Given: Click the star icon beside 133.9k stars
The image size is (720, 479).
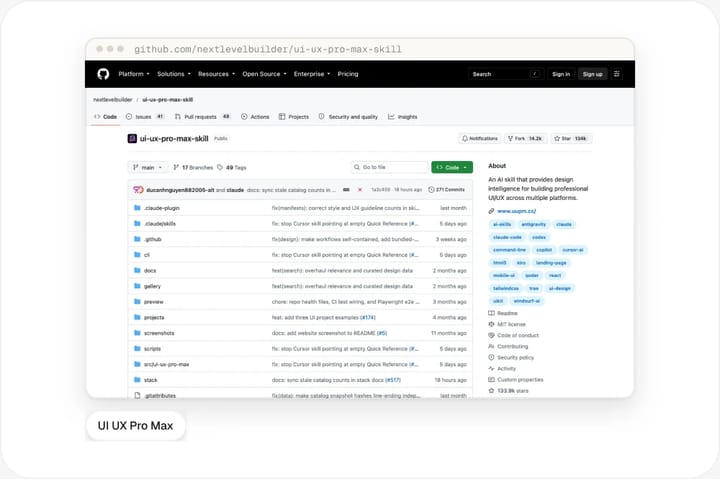Looking at the screenshot, I should 491,391.
